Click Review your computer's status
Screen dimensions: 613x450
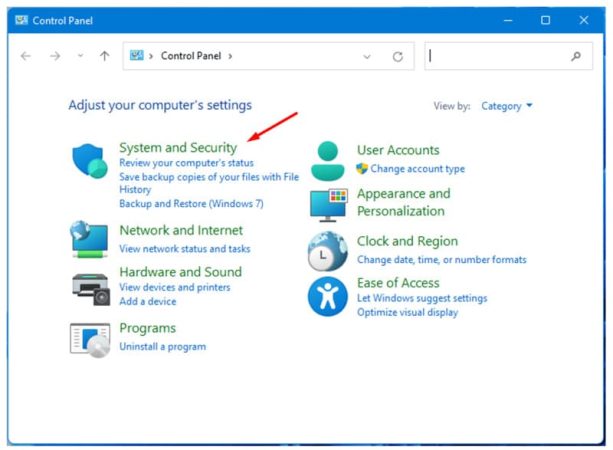(x=186, y=163)
